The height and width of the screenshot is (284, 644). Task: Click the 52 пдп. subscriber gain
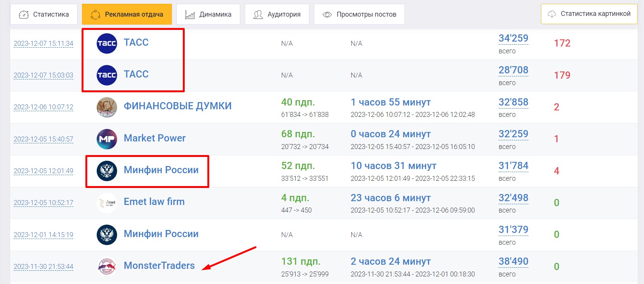point(298,166)
